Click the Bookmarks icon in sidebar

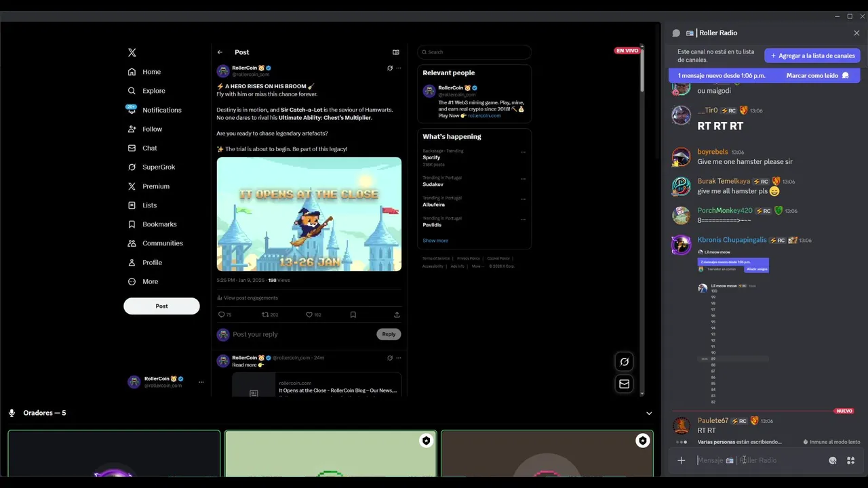[x=132, y=224]
